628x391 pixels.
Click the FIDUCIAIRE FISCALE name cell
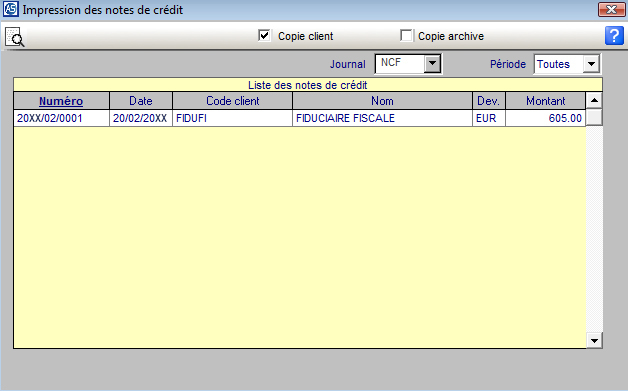(382, 118)
